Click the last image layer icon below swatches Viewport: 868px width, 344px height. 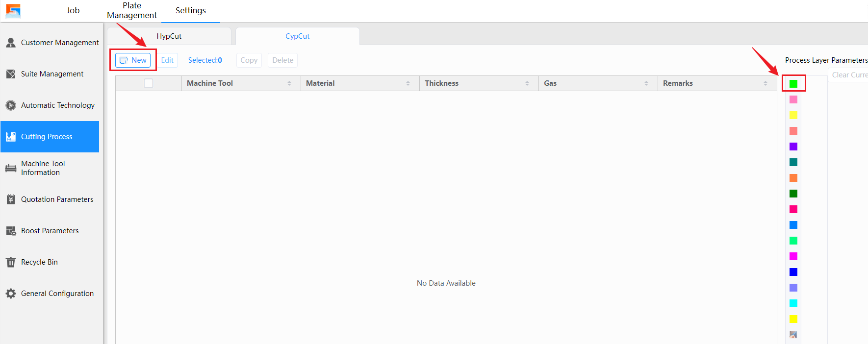(x=793, y=335)
